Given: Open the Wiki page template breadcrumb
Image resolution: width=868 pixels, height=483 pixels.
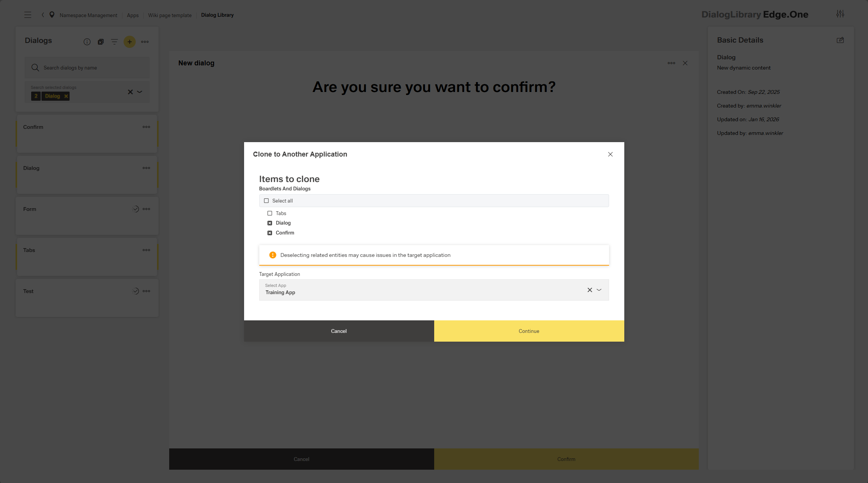Looking at the screenshot, I should click(x=170, y=15).
